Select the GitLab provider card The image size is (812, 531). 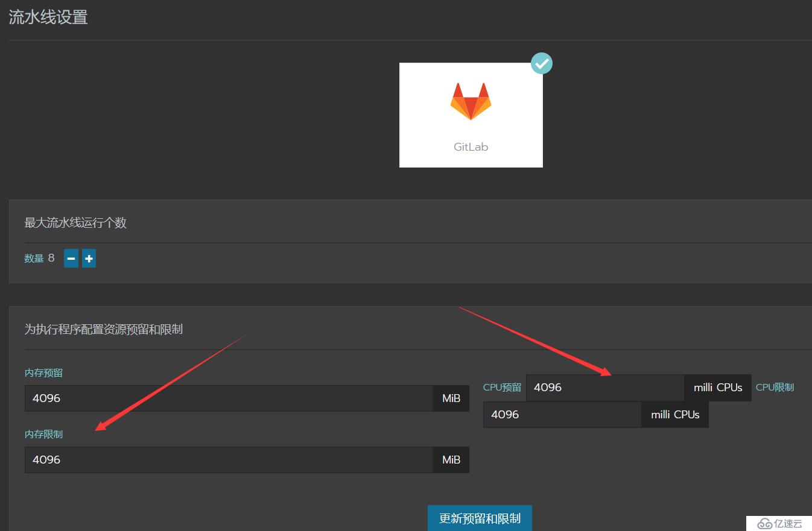pos(471,115)
